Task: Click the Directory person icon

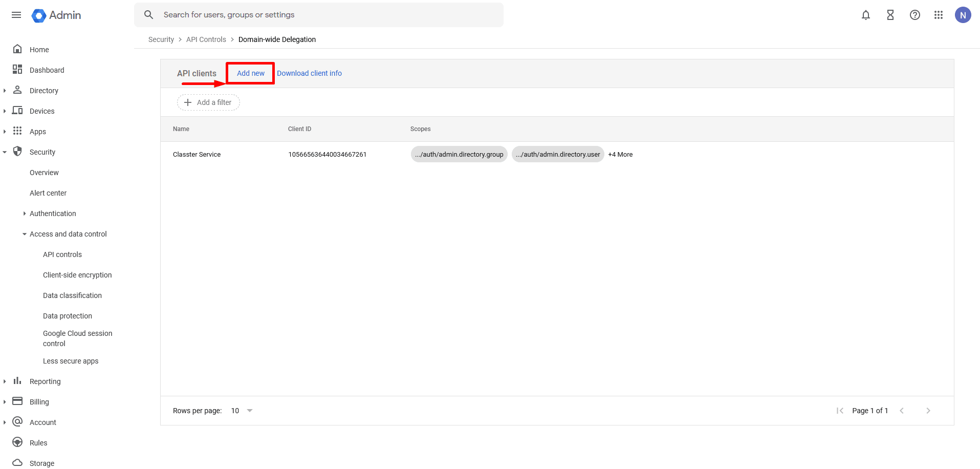Action: coord(17,90)
